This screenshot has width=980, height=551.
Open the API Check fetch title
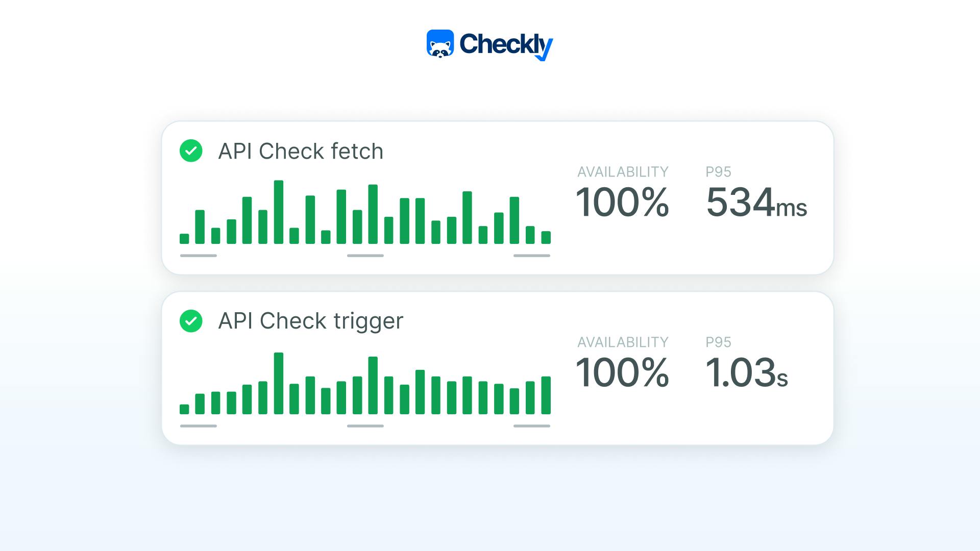301,152
